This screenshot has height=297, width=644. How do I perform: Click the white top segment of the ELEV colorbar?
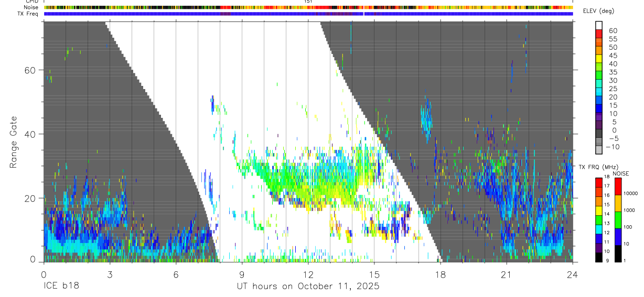(x=599, y=24)
